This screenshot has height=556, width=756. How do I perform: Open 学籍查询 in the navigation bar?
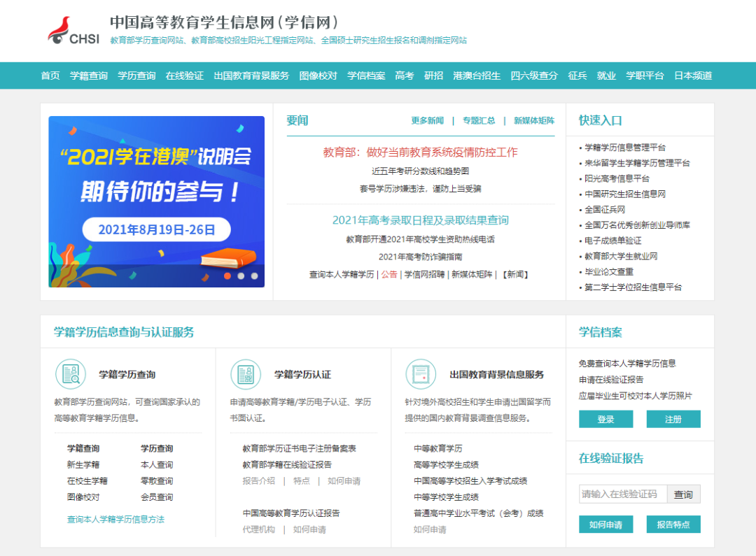point(89,76)
